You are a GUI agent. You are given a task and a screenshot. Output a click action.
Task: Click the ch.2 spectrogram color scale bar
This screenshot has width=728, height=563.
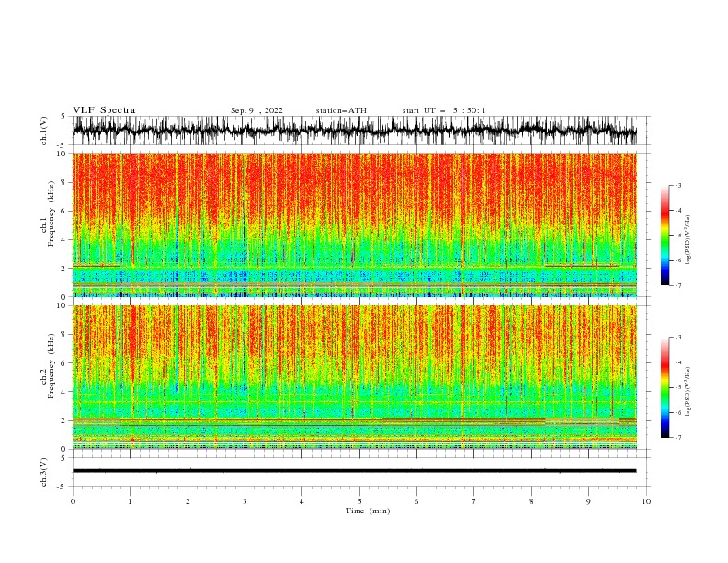[x=665, y=387]
